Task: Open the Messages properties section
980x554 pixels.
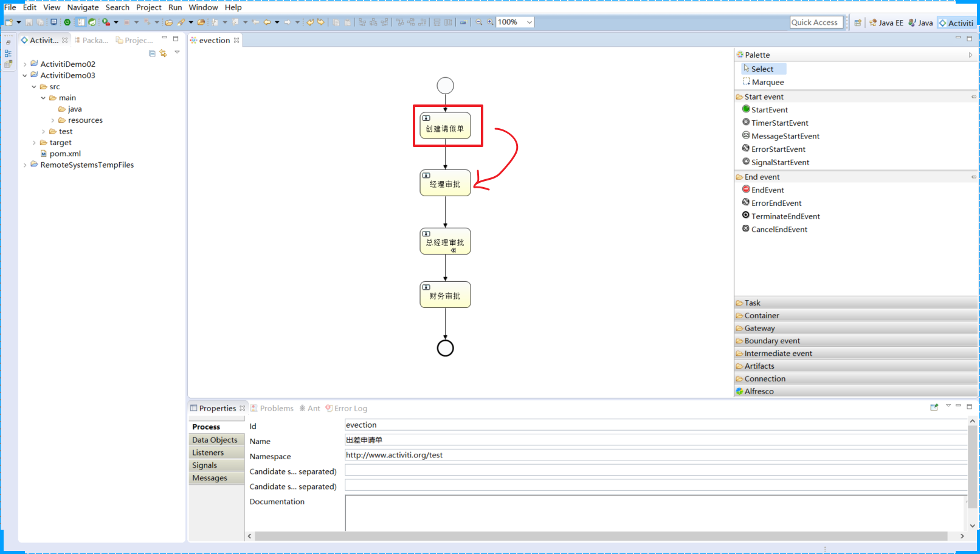Action: coord(216,478)
